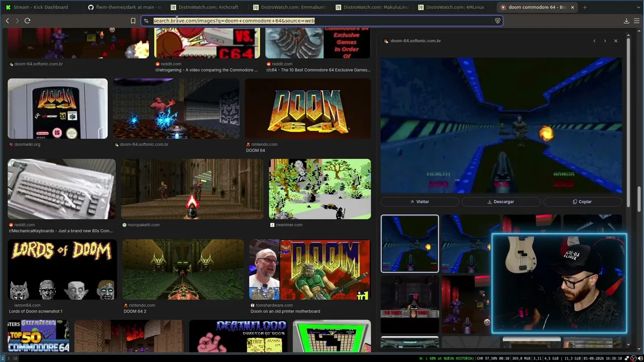Click the 'W: ( 60% at NUEVA HISTORIA)' wifi status
Image resolution: width=644 pixels, height=362 pixels.
coord(447,358)
